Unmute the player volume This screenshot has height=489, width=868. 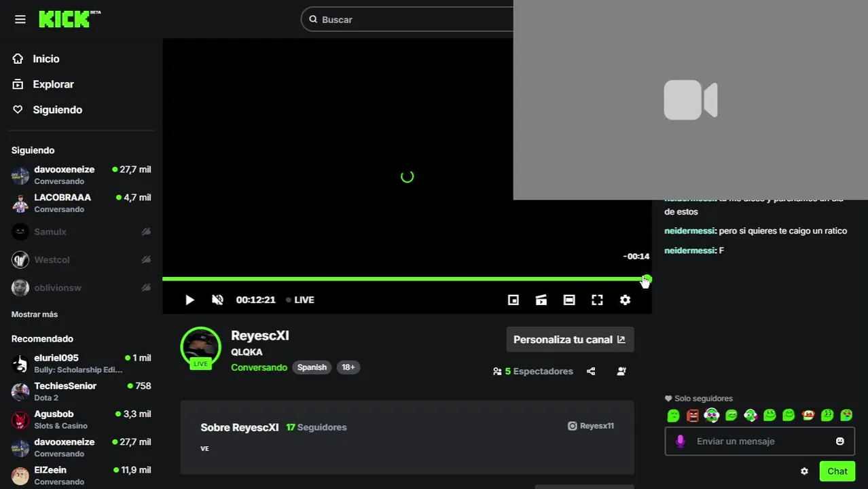(217, 300)
